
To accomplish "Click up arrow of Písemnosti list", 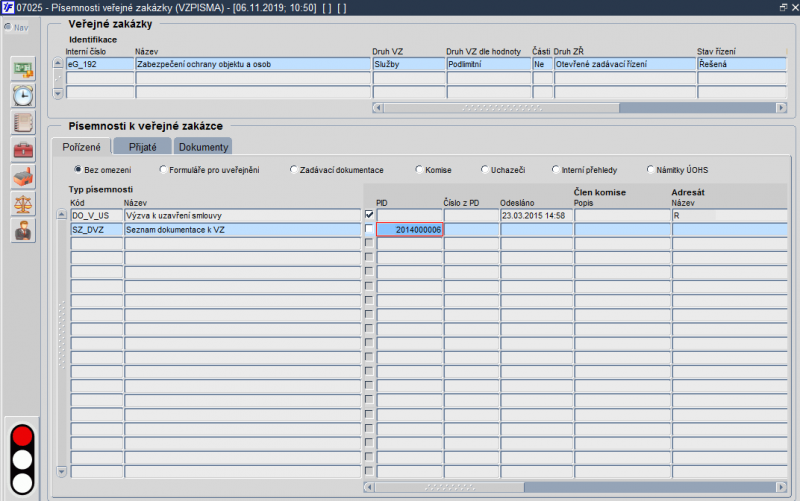I will coord(61,215).
